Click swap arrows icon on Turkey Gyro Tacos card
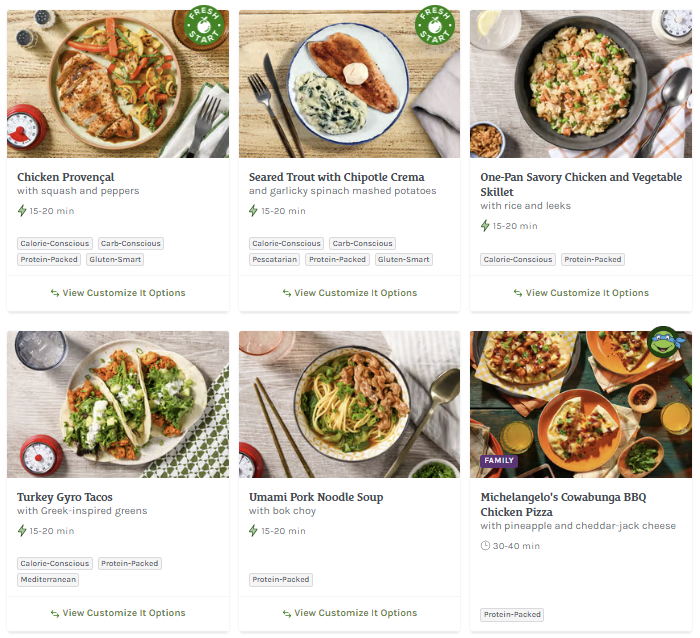Image resolution: width=700 pixels, height=638 pixels. (55, 613)
